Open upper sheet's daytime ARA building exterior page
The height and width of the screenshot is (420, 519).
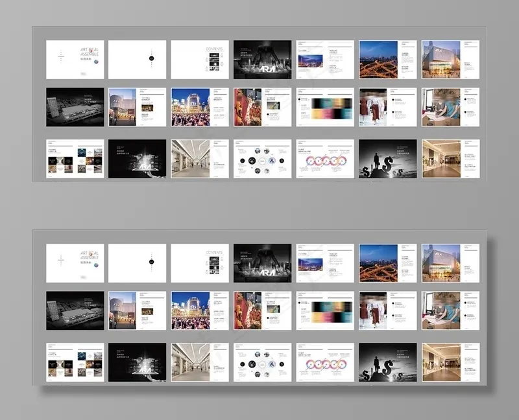pyautogui.click(x=450, y=60)
